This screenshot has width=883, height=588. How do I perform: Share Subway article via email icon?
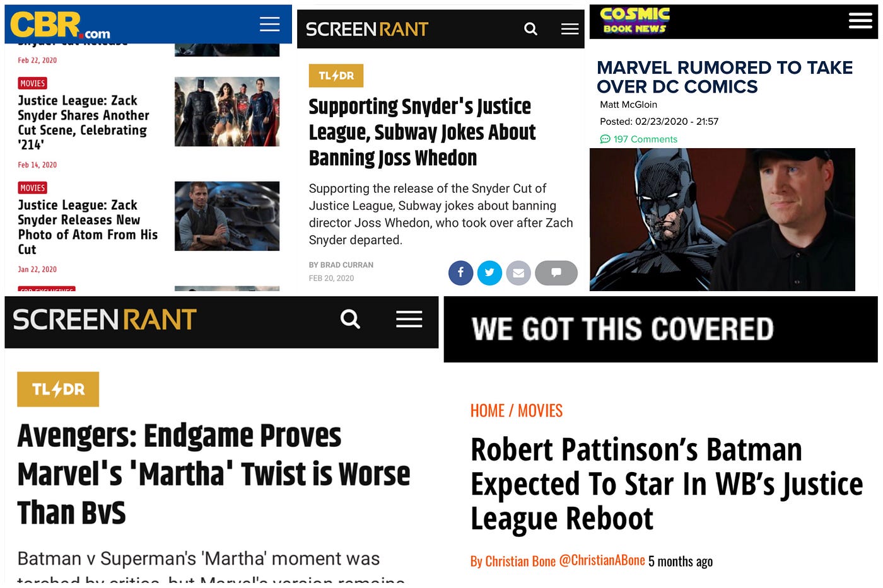coord(518,273)
